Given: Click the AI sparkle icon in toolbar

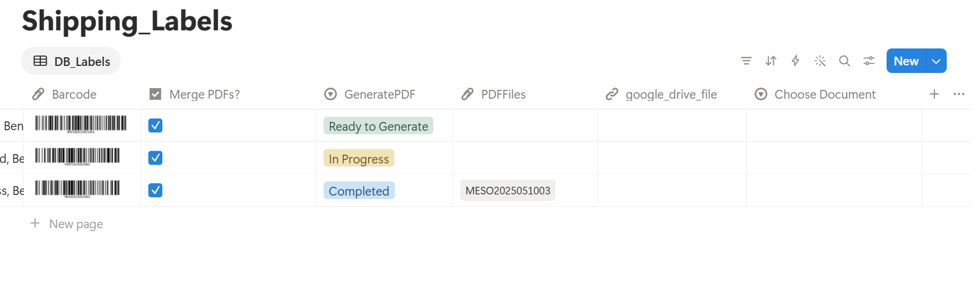Looking at the screenshot, I should [x=820, y=61].
